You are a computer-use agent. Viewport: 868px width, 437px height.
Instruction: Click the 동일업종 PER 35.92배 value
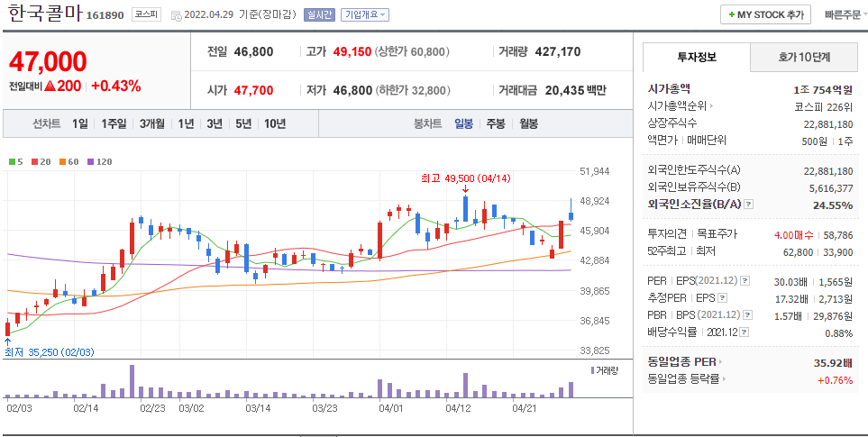point(833,363)
